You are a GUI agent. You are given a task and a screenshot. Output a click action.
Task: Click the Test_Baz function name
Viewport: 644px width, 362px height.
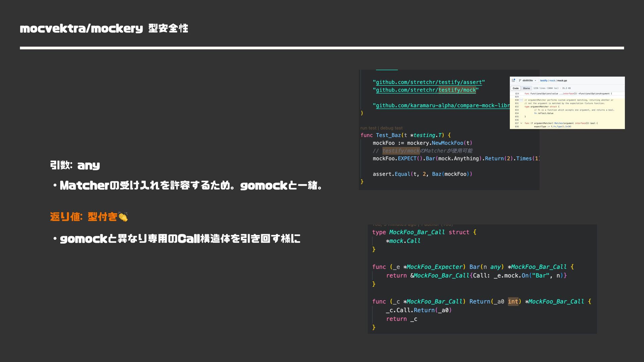(388, 135)
